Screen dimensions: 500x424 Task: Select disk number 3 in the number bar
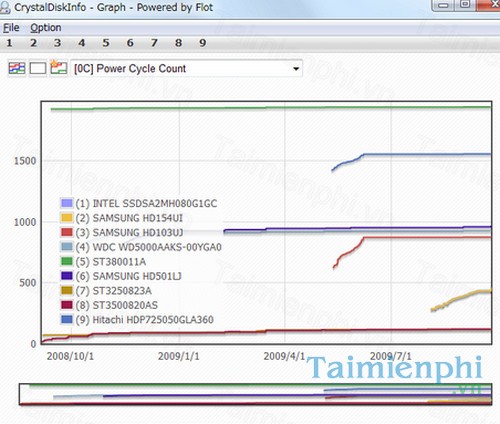coord(57,43)
